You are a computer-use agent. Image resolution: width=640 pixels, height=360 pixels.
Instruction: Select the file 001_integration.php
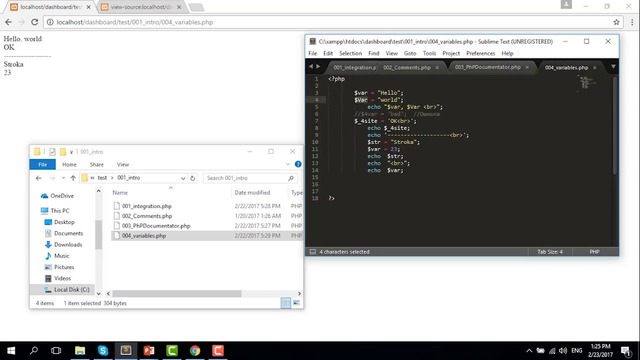pos(147,206)
